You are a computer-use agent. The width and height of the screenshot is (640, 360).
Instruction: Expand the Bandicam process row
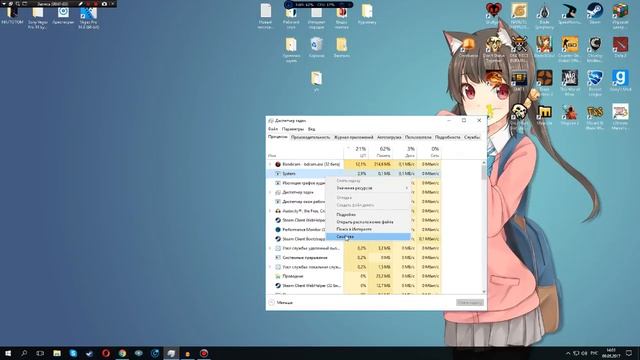click(270, 164)
